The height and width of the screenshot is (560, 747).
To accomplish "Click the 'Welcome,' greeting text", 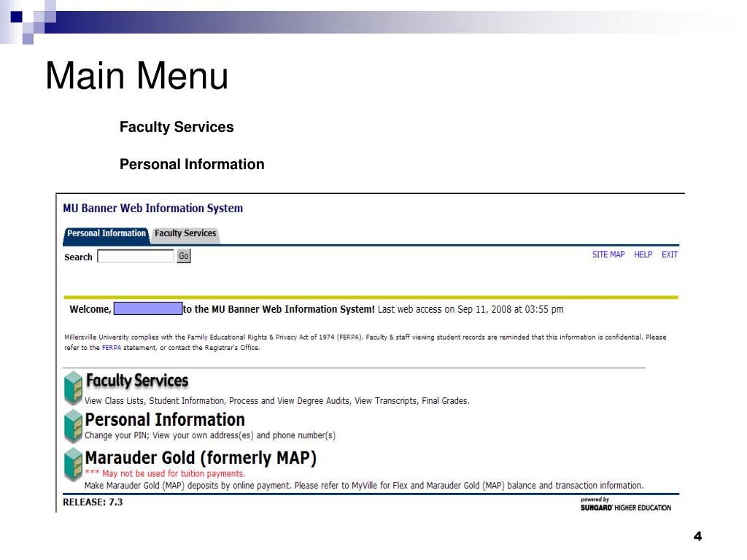I will pos(90,309).
